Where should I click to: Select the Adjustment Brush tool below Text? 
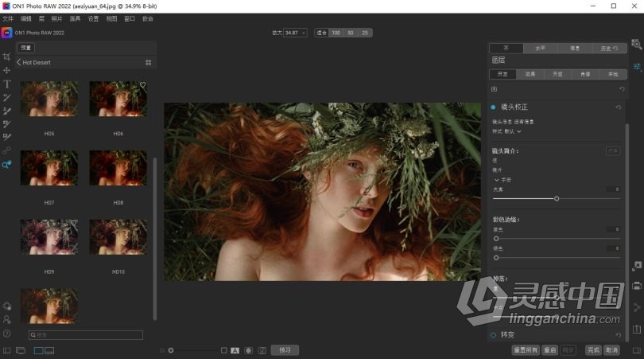point(6,97)
